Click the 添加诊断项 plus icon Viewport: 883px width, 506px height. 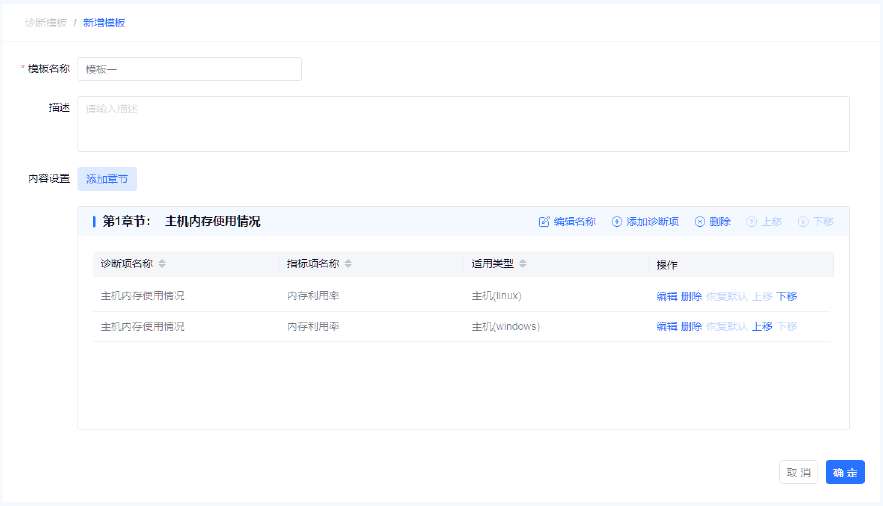click(617, 222)
